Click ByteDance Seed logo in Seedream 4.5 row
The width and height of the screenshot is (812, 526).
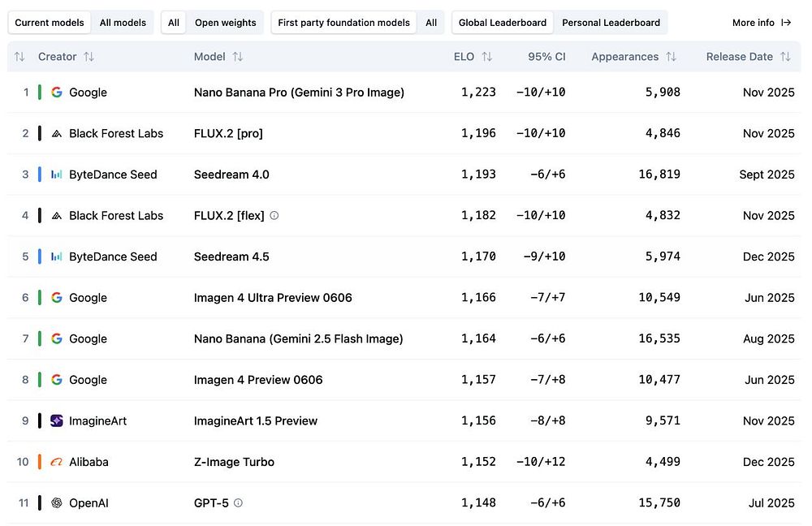(x=57, y=257)
